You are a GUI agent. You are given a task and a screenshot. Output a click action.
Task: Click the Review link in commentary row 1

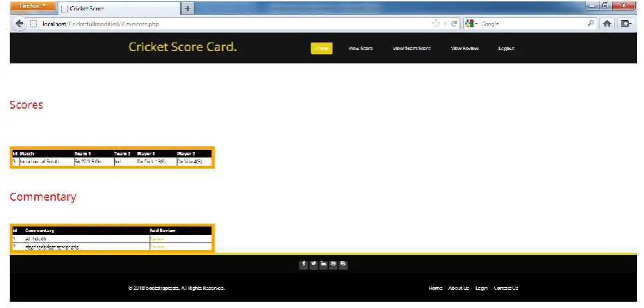(x=157, y=239)
